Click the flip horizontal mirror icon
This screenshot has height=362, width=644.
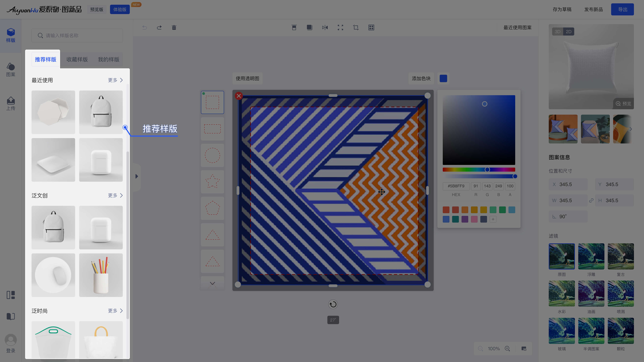point(325,27)
